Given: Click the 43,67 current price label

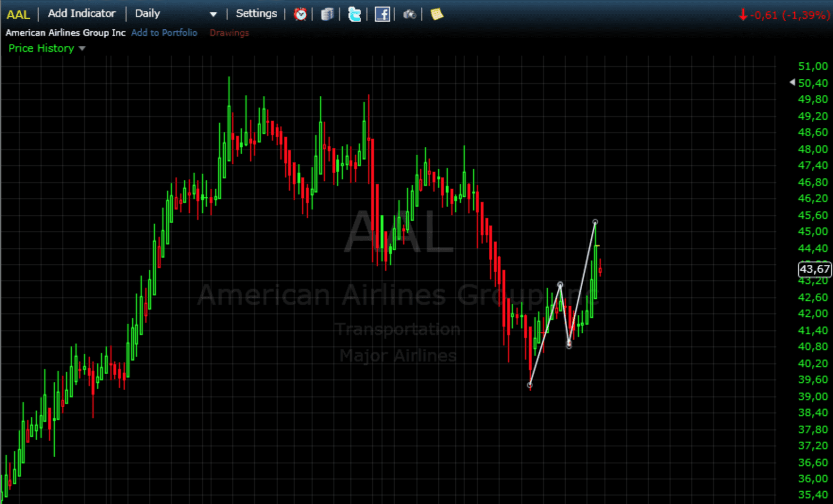Looking at the screenshot, I should click(x=814, y=269).
